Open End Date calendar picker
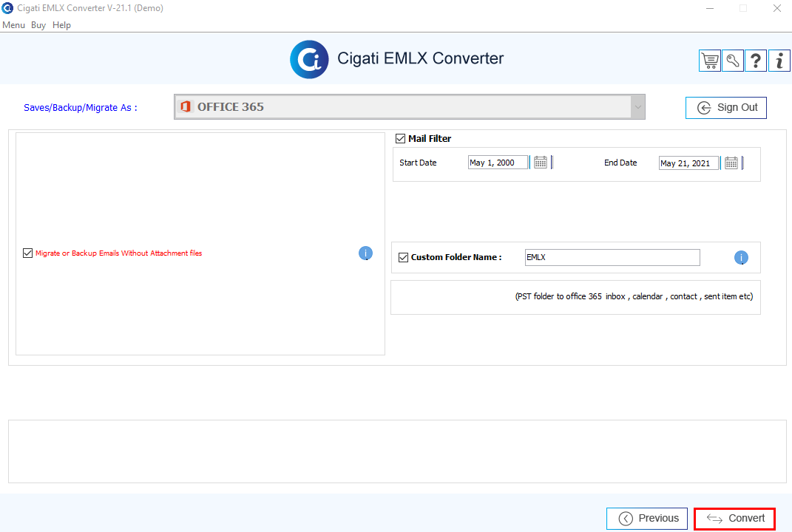 click(731, 163)
